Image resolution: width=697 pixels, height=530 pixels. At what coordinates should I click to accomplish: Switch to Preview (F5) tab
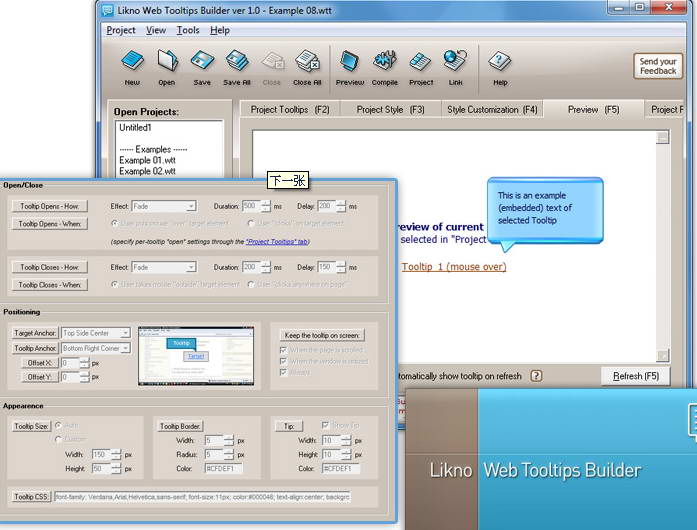tap(593, 109)
